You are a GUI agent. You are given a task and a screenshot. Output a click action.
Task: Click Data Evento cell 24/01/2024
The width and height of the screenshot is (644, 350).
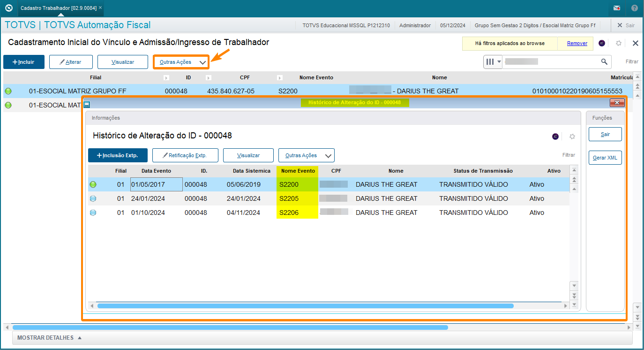click(x=148, y=198)
